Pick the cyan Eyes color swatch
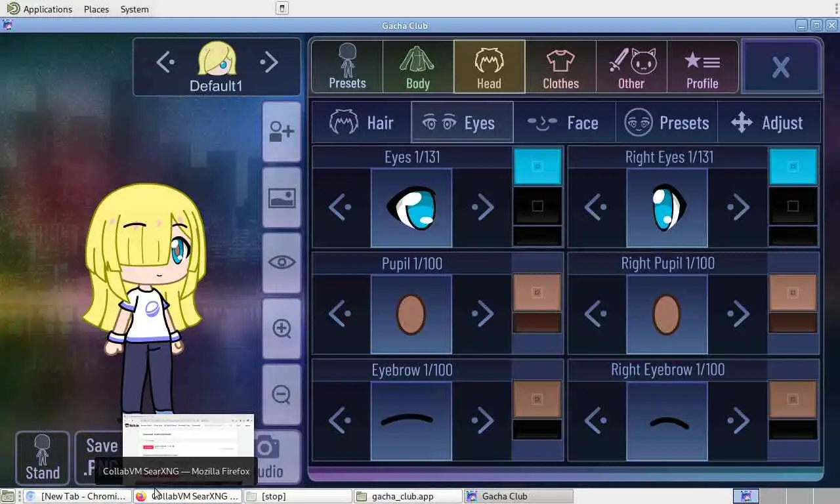Screen dimensions: 840x504 tap(537, 167)
